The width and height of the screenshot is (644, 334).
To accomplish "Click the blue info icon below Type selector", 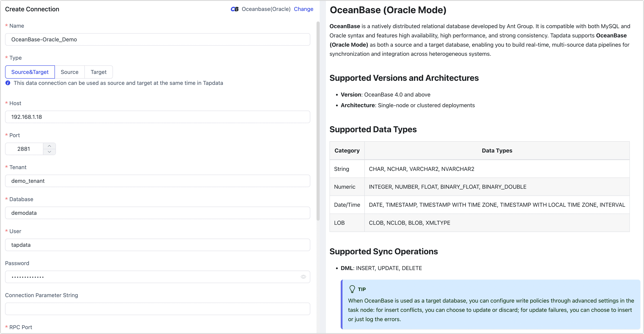I will (x=7, y=83).
